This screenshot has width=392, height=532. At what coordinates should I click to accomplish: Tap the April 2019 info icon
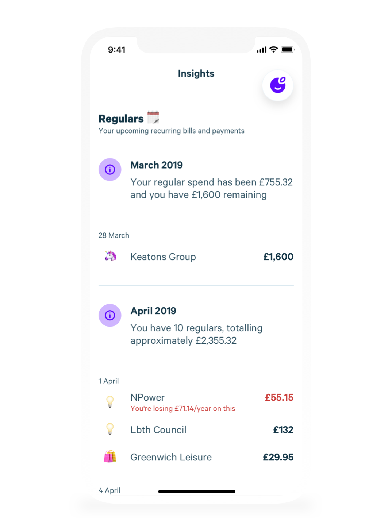click(110, 315)
